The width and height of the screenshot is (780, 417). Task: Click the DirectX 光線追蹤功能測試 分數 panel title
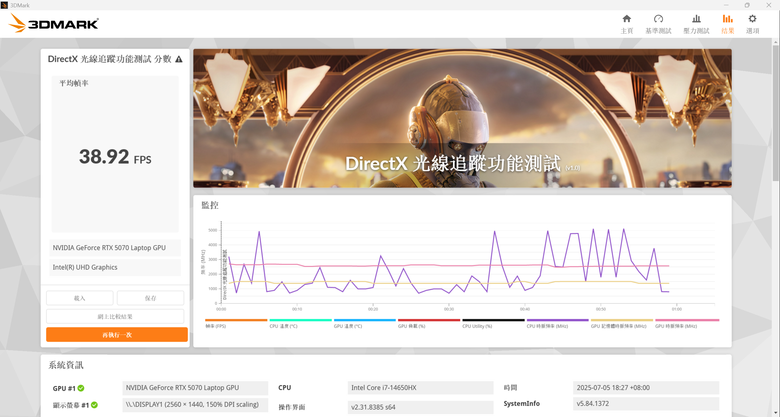tap(109, 59)
